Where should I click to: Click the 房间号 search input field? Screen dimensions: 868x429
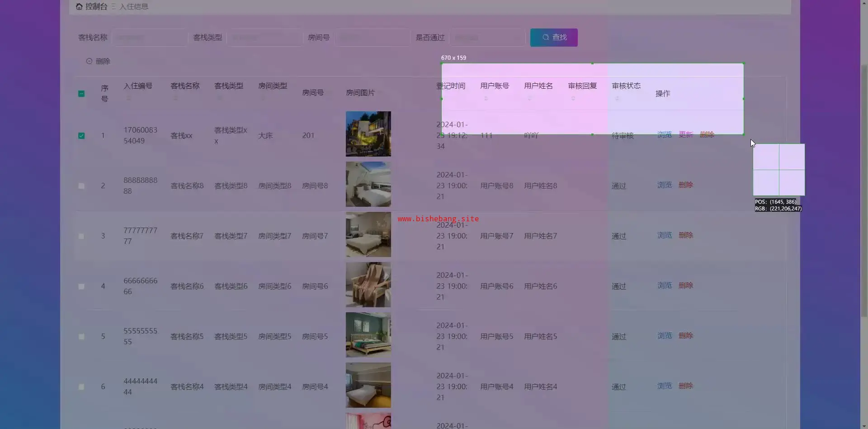point(372,38)
